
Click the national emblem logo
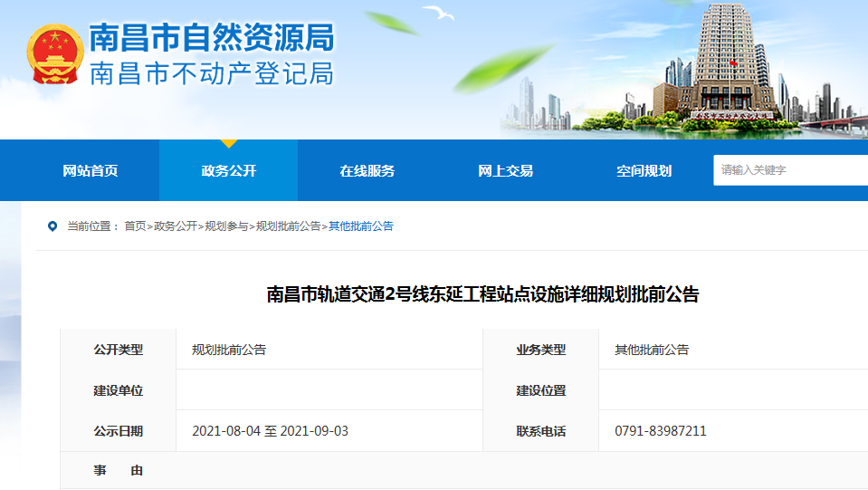(55, 54)
